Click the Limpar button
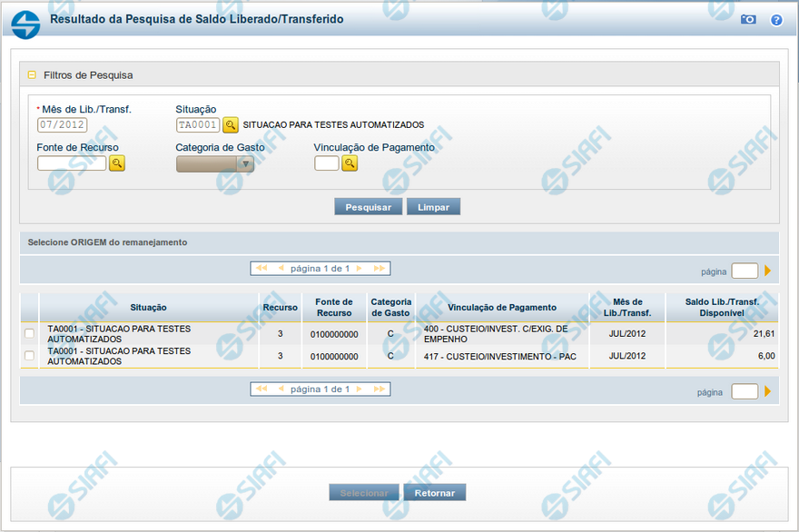The image size is (799, 532). [433, 207]
